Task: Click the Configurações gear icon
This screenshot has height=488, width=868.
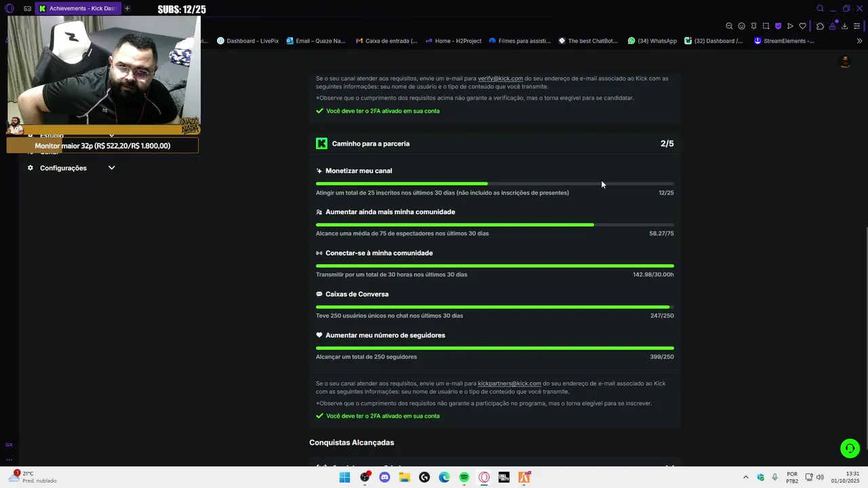Action: tap(30, 168)
